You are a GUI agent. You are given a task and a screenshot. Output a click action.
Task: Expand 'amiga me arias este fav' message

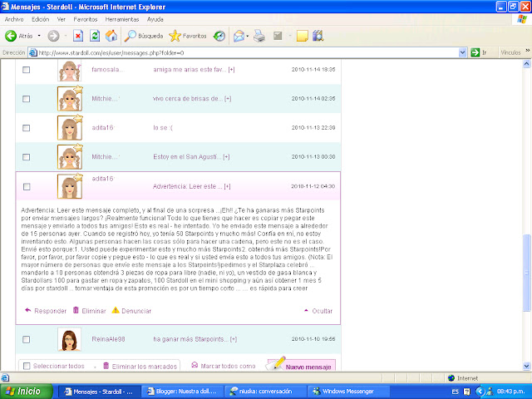coord(231,70)
